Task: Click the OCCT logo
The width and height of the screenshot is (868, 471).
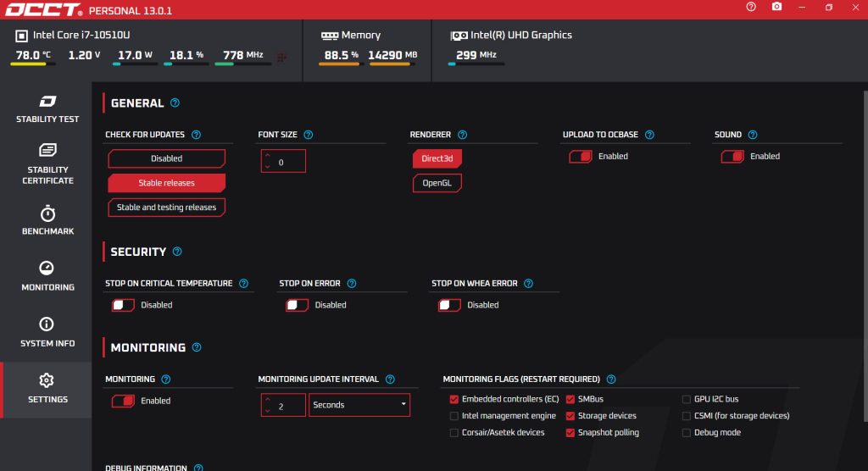Action: (x=43, y=10)
